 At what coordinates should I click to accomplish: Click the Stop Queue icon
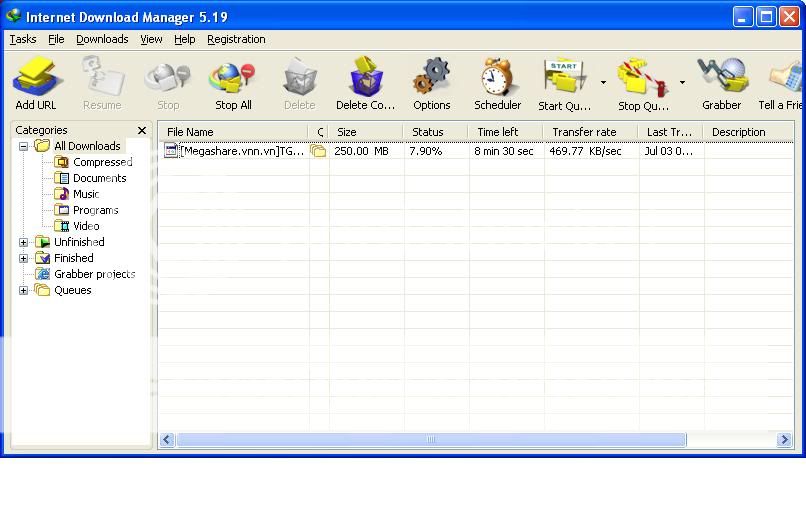click(x=643, y=78)
